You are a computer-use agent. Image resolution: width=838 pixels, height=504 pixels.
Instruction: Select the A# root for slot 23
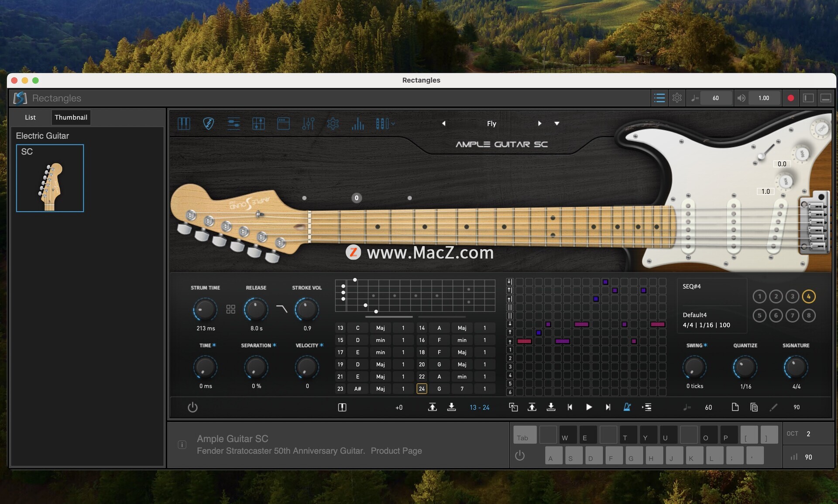pyautogui.click(x=357, y=389)
